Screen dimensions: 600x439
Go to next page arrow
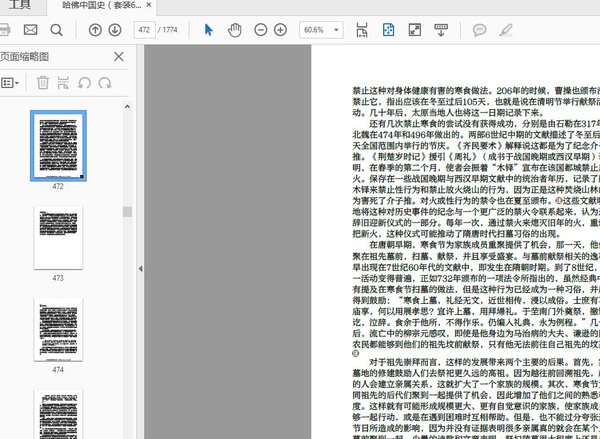[115, 30]
